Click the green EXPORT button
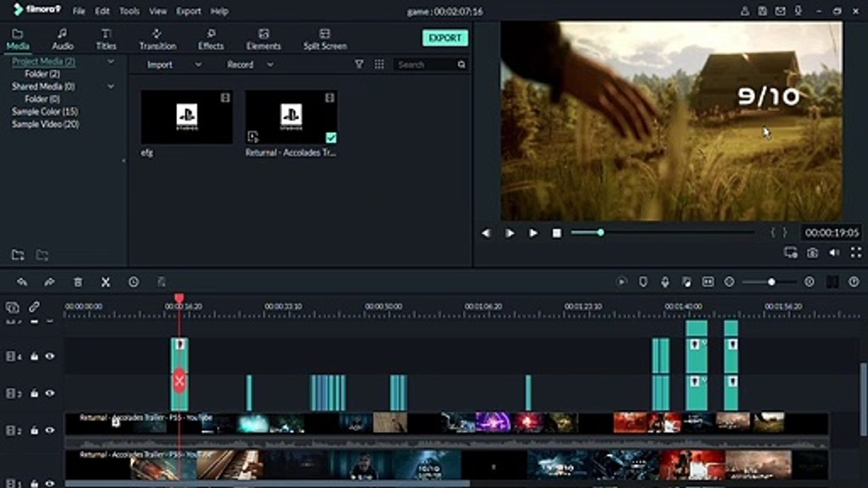This screenshot has height=488, width=868. [445, 38]
